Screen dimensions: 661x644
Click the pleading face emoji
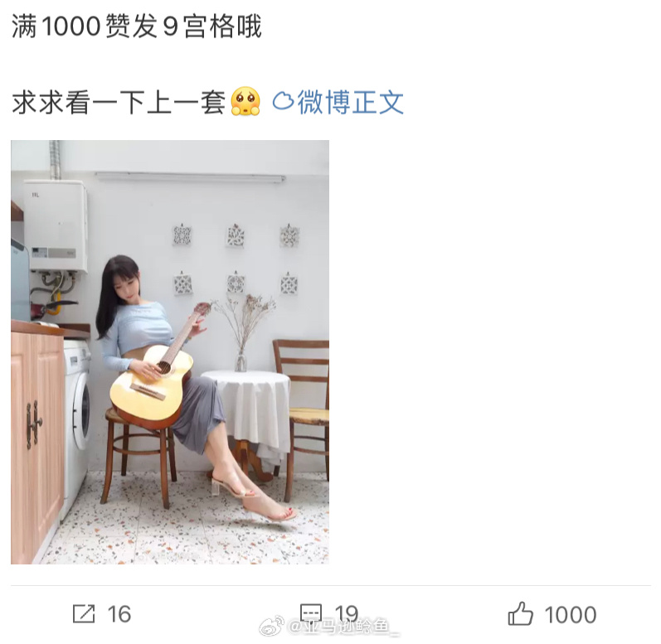pyautogui.click(x=245, y=101)
